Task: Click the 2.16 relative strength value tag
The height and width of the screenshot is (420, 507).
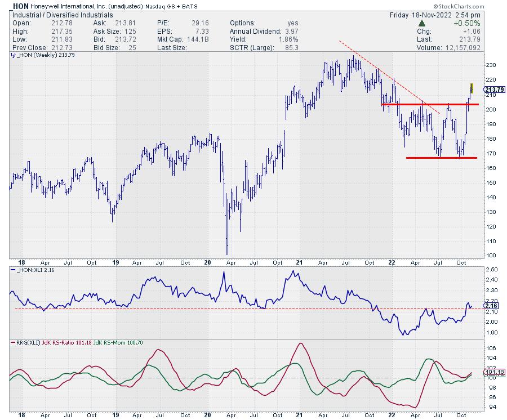Action: point(490,305)
